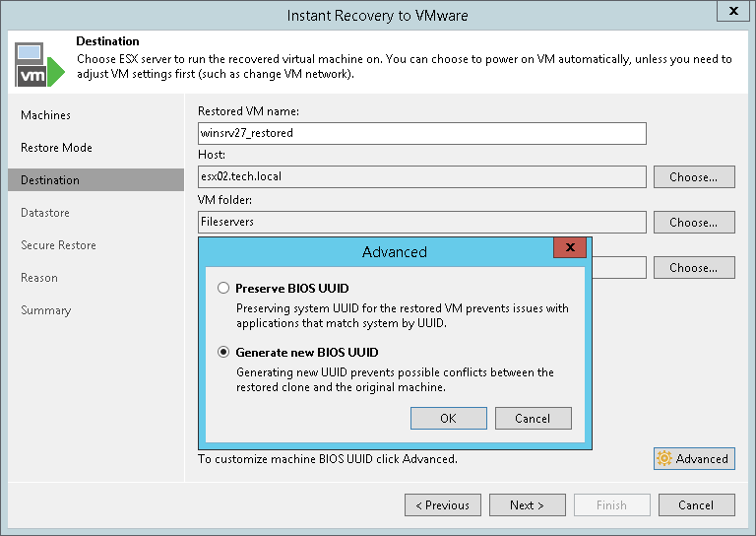Go to the Machines step
The image size is (756, 536).
pos(46,115)
